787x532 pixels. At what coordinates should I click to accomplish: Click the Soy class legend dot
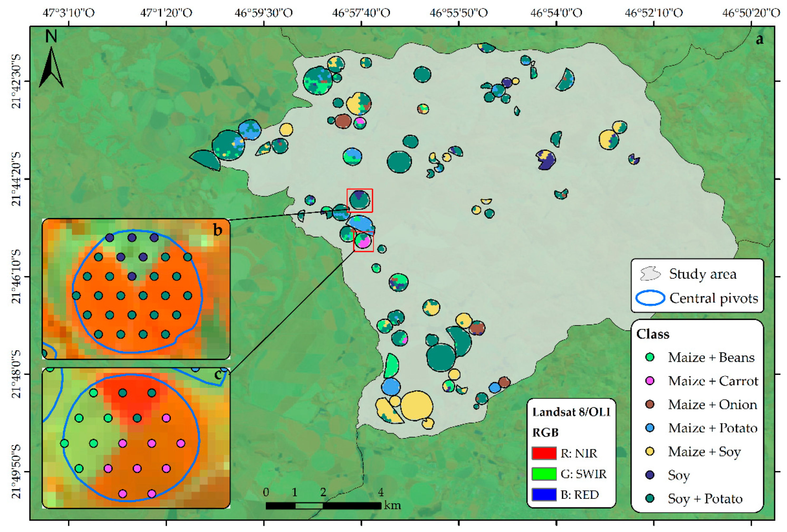(650, 475)
